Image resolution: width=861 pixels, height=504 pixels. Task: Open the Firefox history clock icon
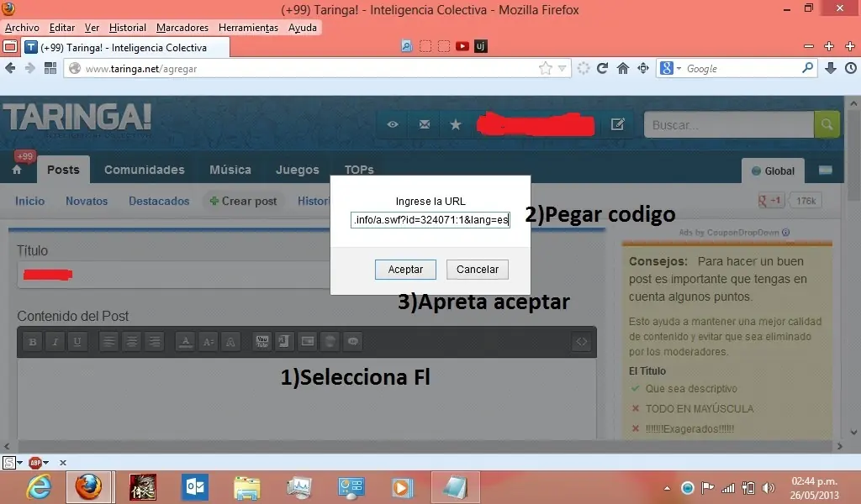(x=851, y=68)
